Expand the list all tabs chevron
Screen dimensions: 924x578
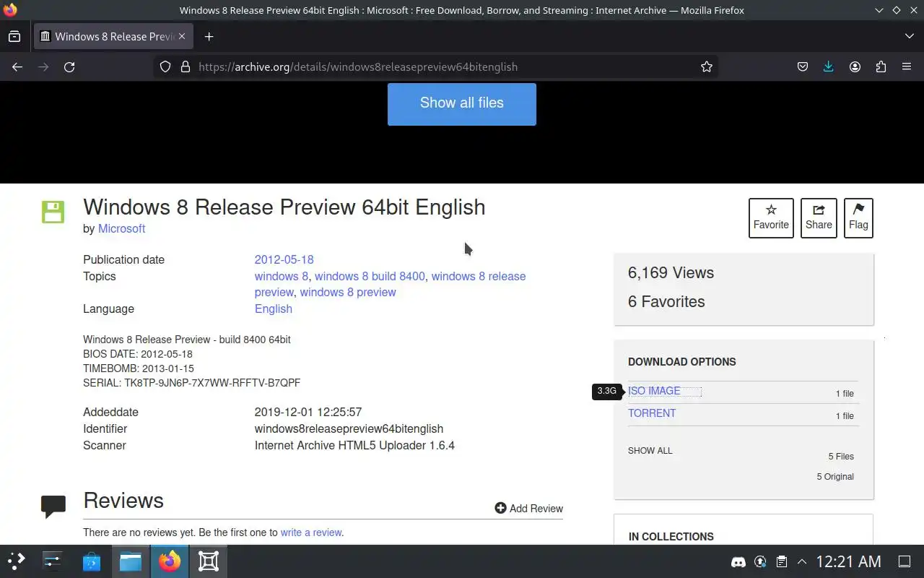pyautogui.click(x=909, y=36)
